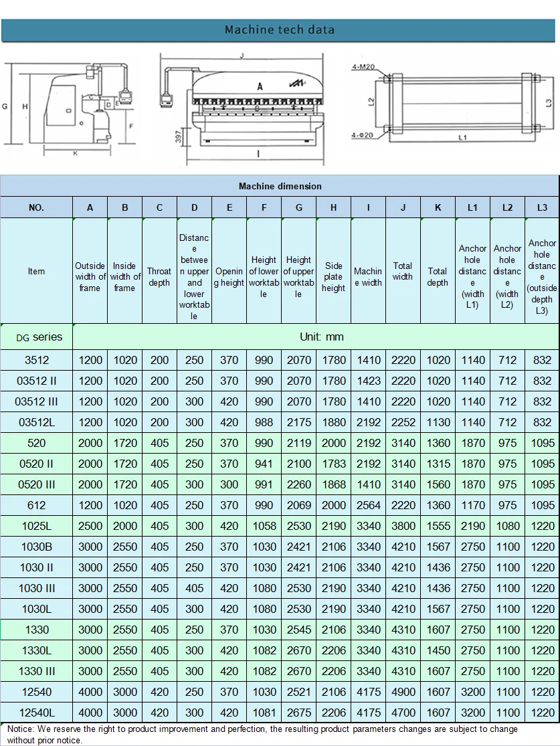Click the model name '0520 II'
560x746 pixels.
click(x=37, y=464)
